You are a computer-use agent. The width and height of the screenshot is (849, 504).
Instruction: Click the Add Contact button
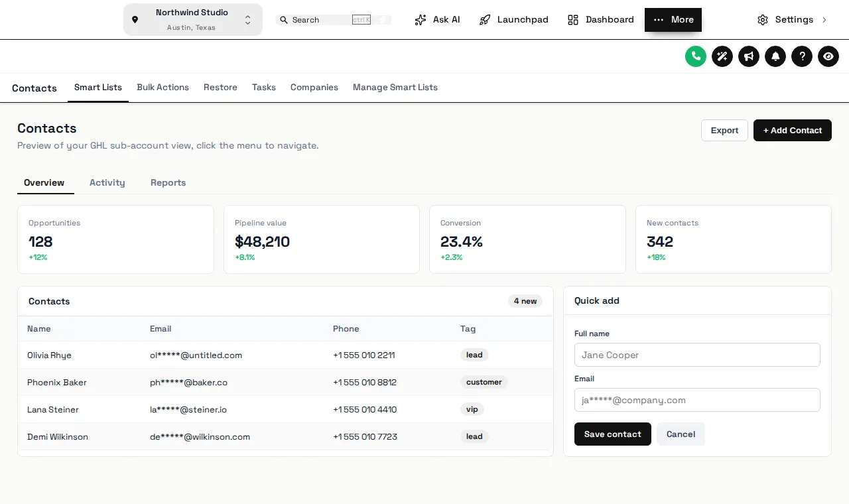tap(793, 131)
